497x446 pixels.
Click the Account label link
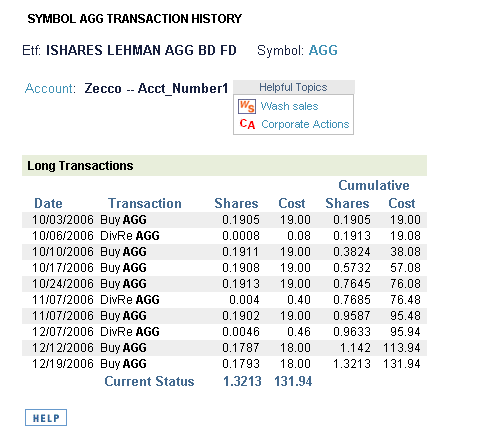tap(50, 88)
